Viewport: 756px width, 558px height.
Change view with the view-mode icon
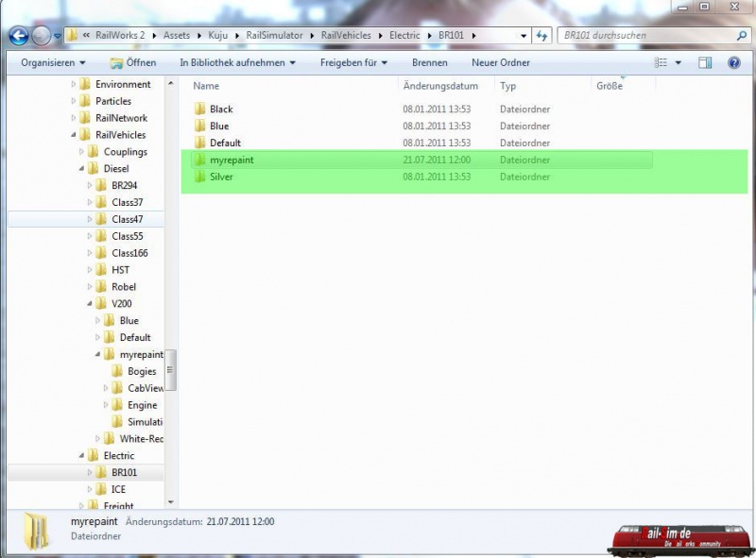click(x=661, y=62)
